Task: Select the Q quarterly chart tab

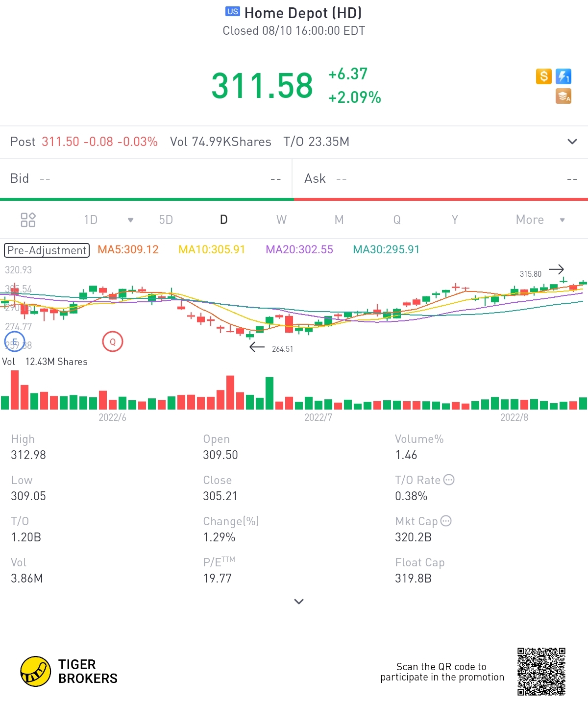Action: click(x=397, y=219)
